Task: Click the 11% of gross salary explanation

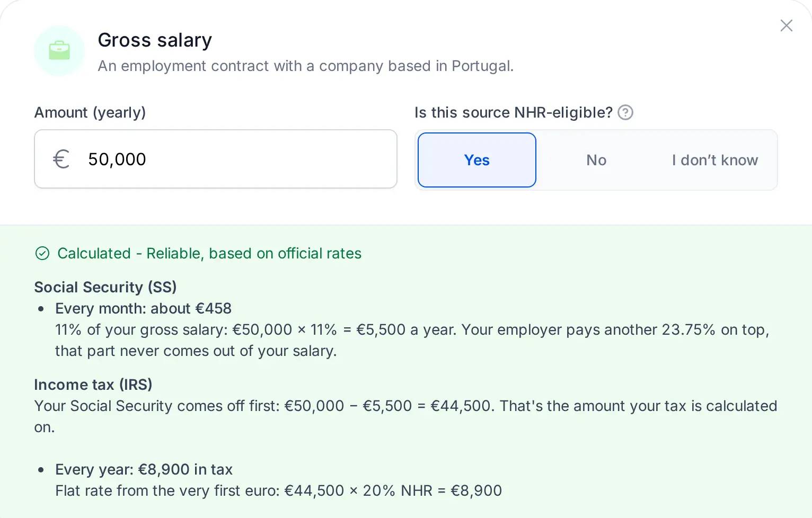Action: (x=412, y=340)
